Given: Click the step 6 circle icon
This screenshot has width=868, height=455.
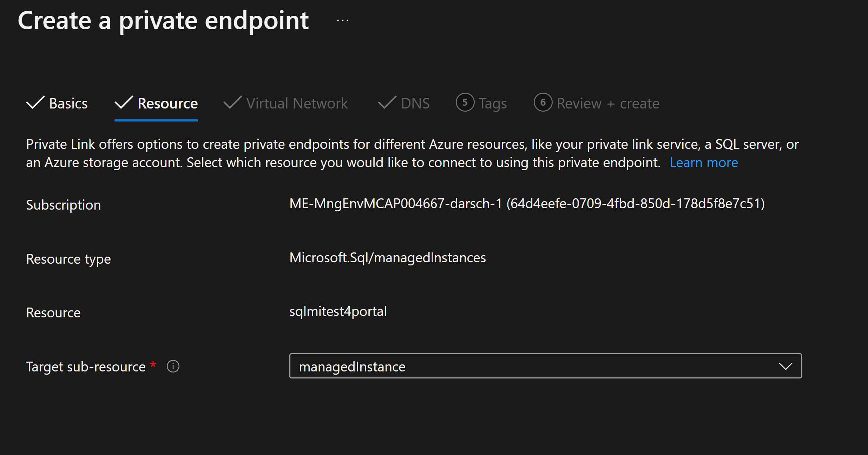Looking at the screenshot, I should pyautogui.click(x=543, y=103).
